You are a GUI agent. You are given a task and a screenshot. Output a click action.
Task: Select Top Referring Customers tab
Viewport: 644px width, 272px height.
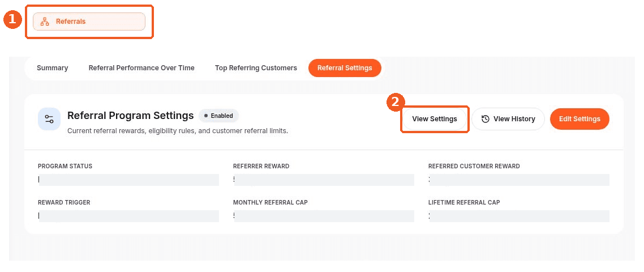256,68
